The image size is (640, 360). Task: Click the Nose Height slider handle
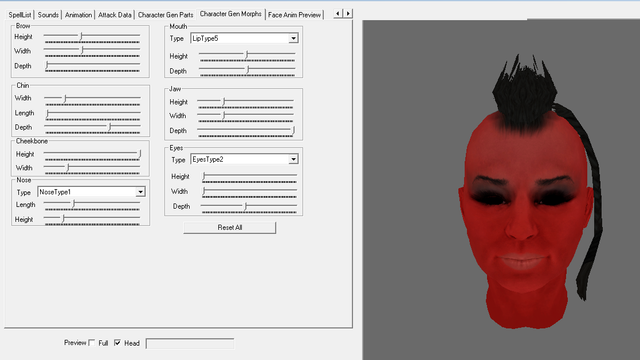click(x=63, y=219)
